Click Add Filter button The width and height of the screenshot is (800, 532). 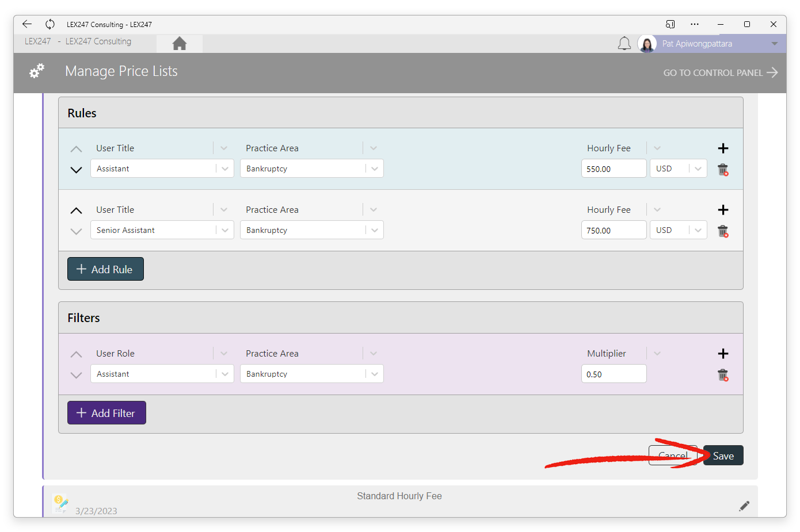pyautogui.click(x=106, y=413)
